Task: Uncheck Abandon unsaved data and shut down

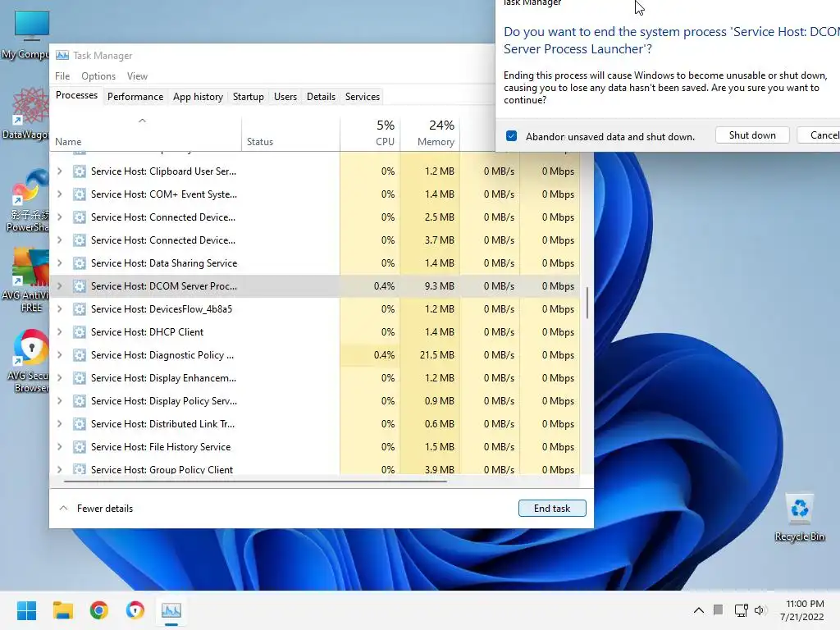Action: pyautogui.click(x=512, y=136)
